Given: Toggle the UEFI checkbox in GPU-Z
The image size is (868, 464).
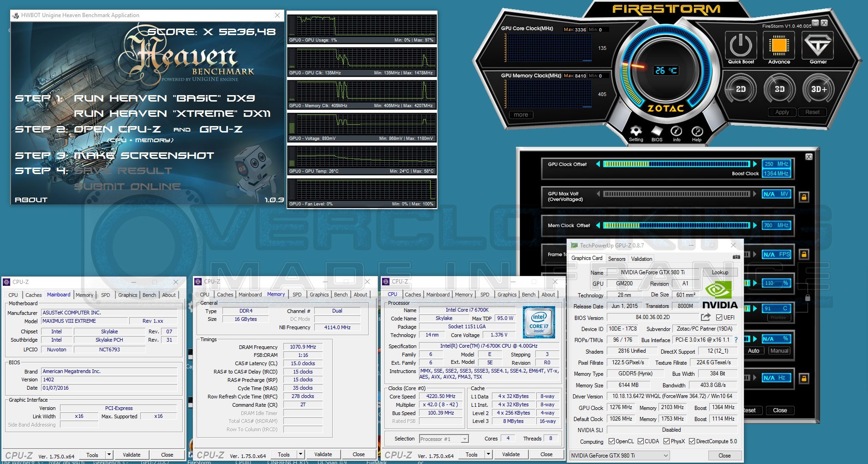Looking at the screenshot, I should point(719,318).
